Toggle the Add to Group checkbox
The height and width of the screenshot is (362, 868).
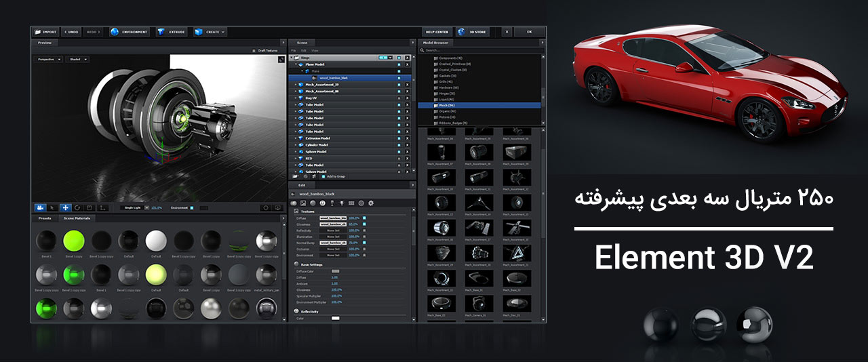tap(323, 176)
